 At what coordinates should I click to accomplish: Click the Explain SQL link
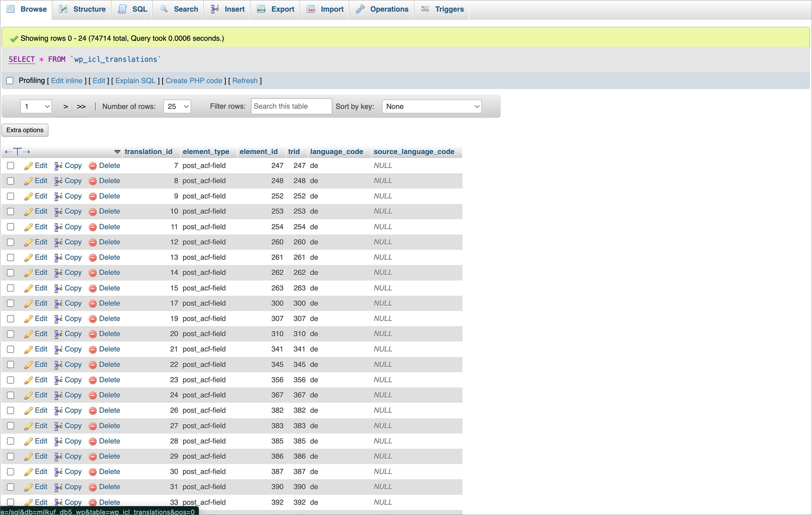click(135, 81)
